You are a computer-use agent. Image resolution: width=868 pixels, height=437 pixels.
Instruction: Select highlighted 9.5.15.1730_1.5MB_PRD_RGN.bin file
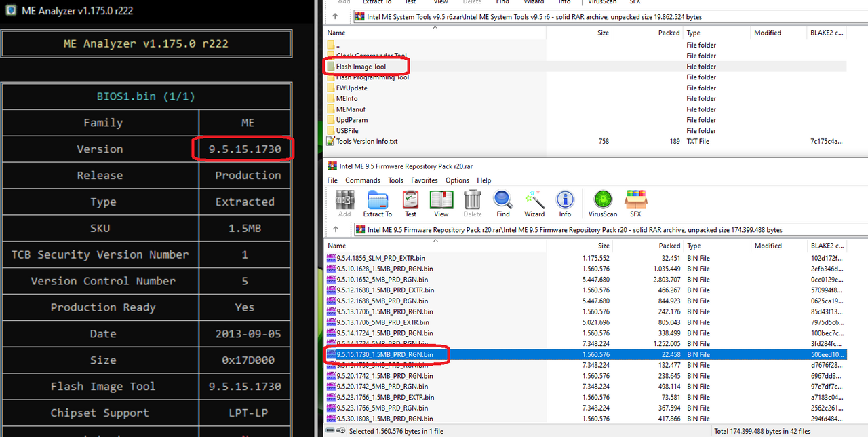point(586,354)
